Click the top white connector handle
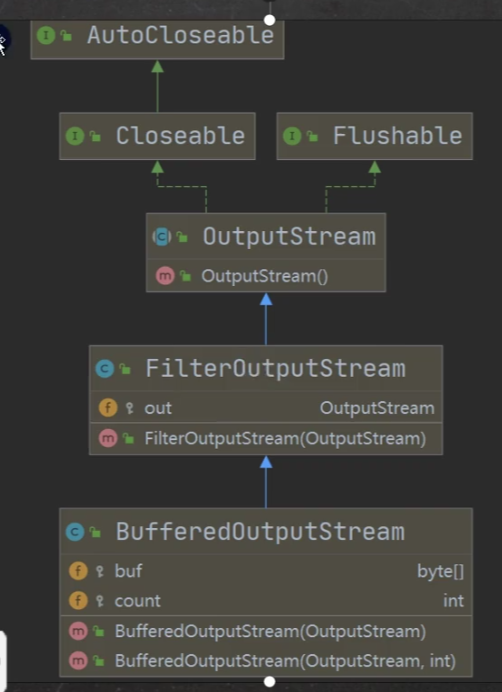Image resolution: width=502 pixels, height=692 pixels. 269,20
